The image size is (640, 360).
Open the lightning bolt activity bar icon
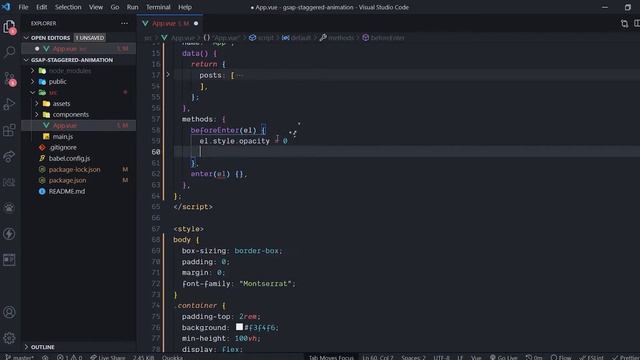pos(9,234)
